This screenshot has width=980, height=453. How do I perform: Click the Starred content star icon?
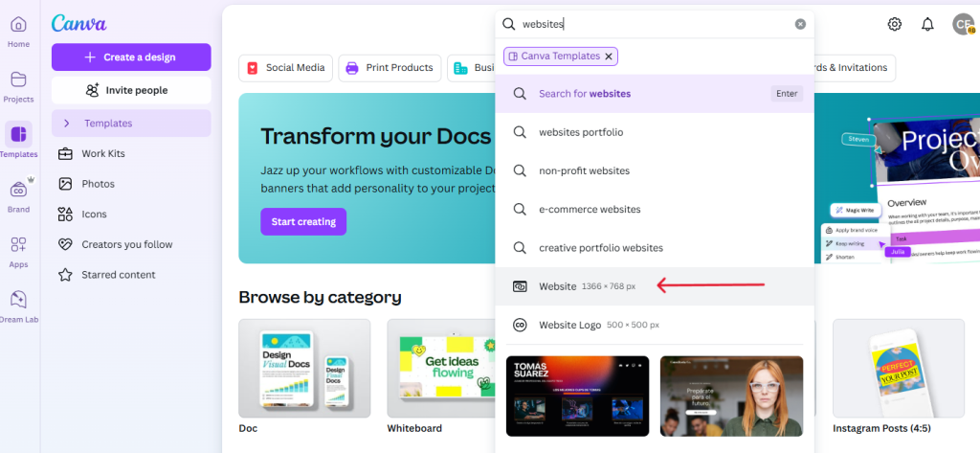[65, 275]
